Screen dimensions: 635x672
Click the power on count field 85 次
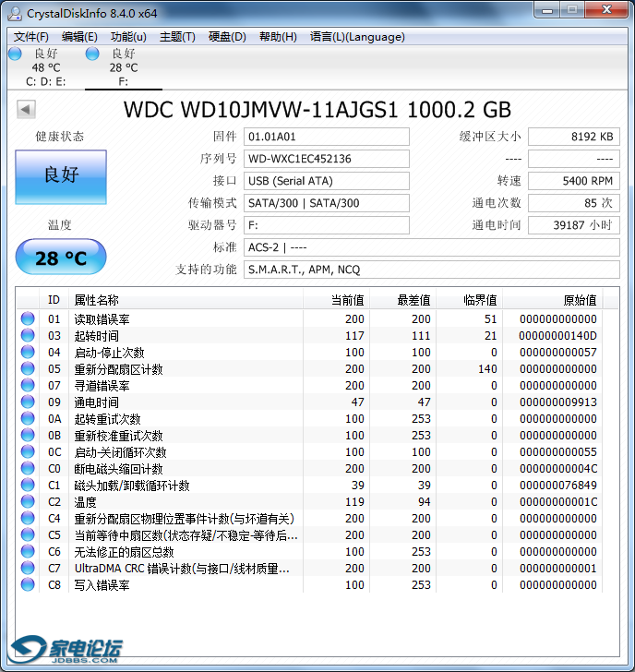[574, 203]
